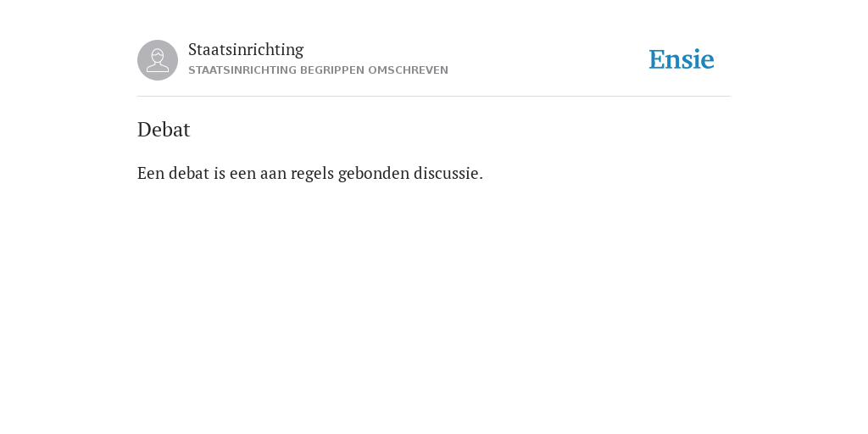Click the definition sentence about debat
The image size is (868, 434).
310,173
